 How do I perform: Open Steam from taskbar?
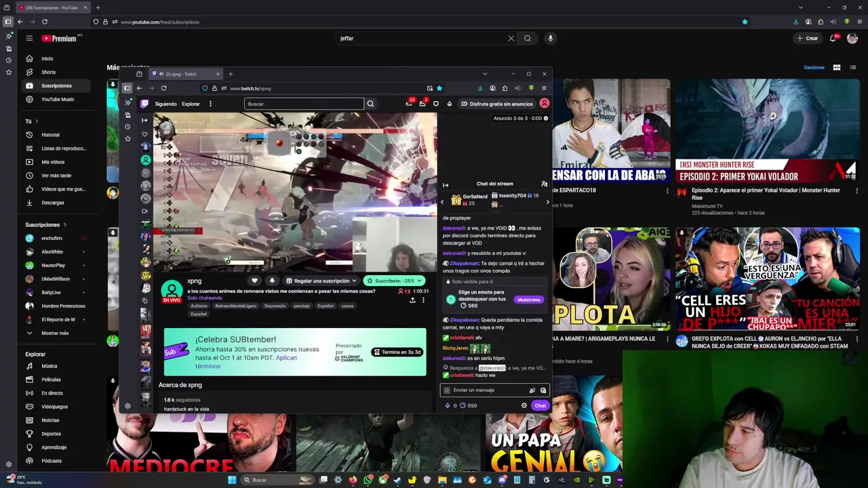397,480
